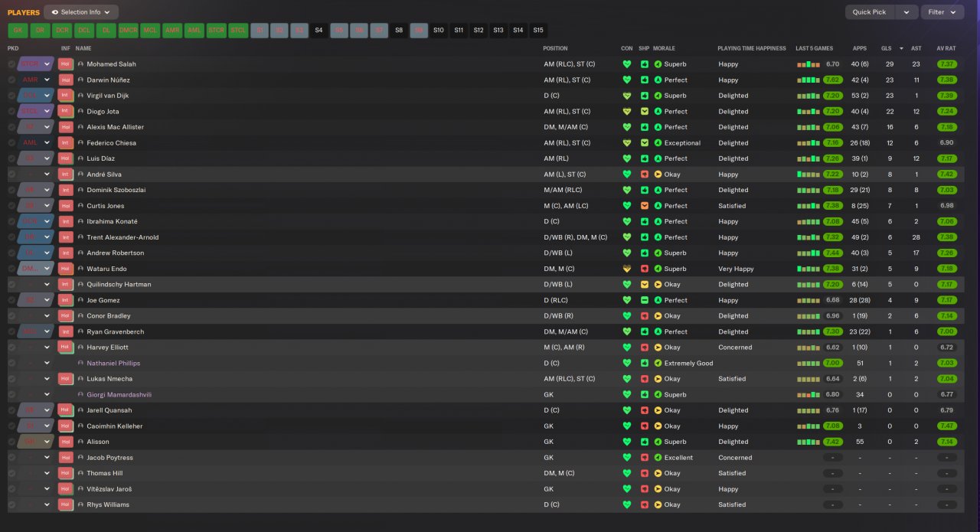Image resolution: width=980 pixels, height=532 pixels.
Task: Select the S15 substitute slot
Action: 538,31
